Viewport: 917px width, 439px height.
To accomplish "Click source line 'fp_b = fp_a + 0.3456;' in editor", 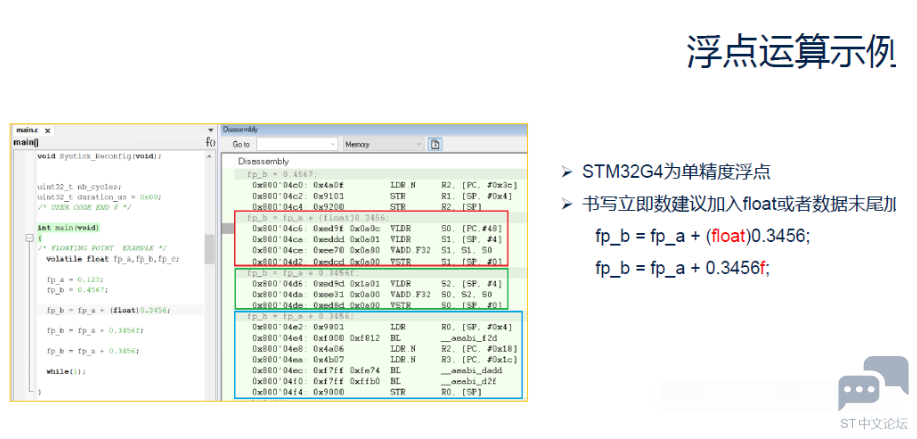I will [x=93, y=351].
